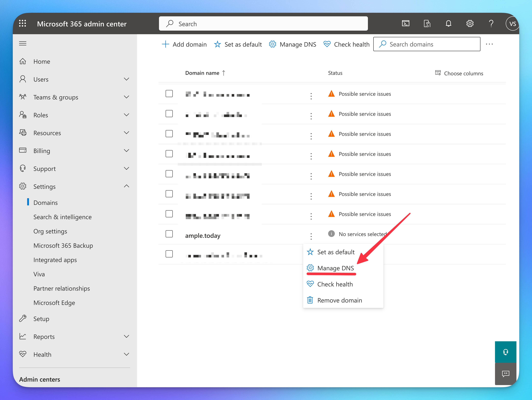Collapse the Settings navigation section
The image size is (532, 400).
tap(126, 186)
